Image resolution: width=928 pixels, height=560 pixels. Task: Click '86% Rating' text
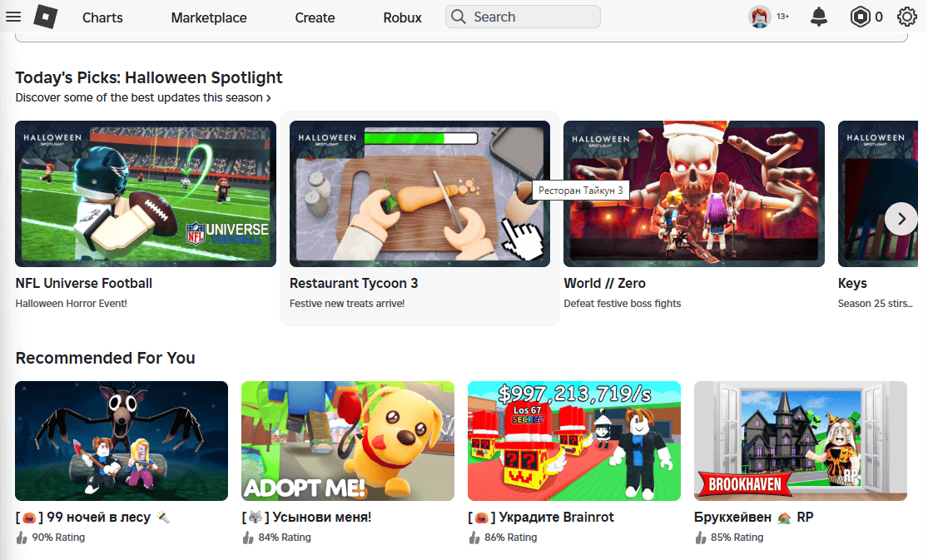(x=511, y=538)
